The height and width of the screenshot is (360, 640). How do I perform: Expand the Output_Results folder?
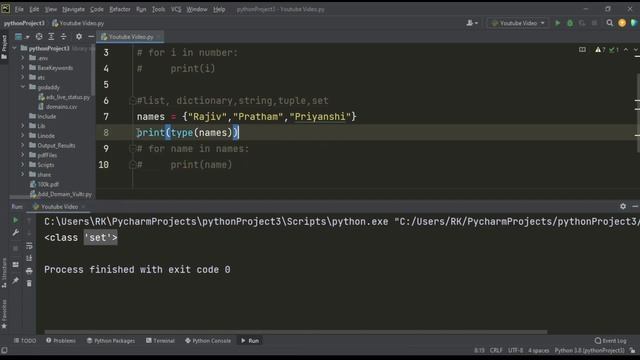(23, 145)
